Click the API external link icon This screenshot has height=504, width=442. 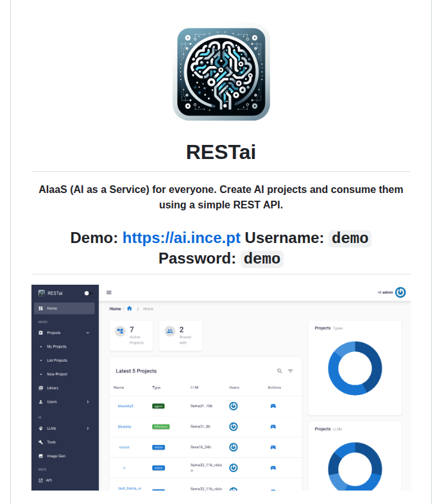(x=40, y=480)
